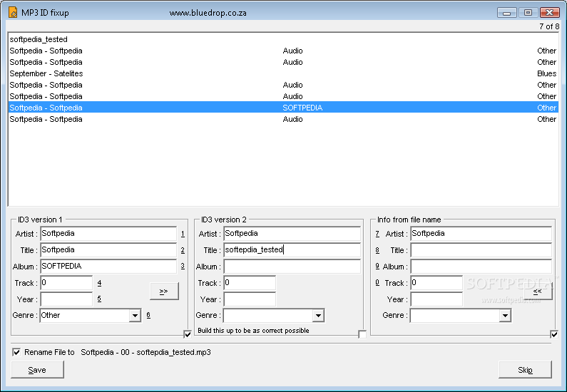
Task: Copy ID3v1 to ID3v2 with >> button
Action: tap(164, 292)
